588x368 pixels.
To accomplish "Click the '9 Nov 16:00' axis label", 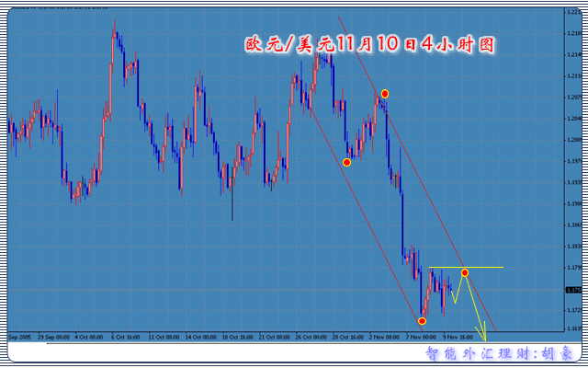I will (x=459, y=337).
